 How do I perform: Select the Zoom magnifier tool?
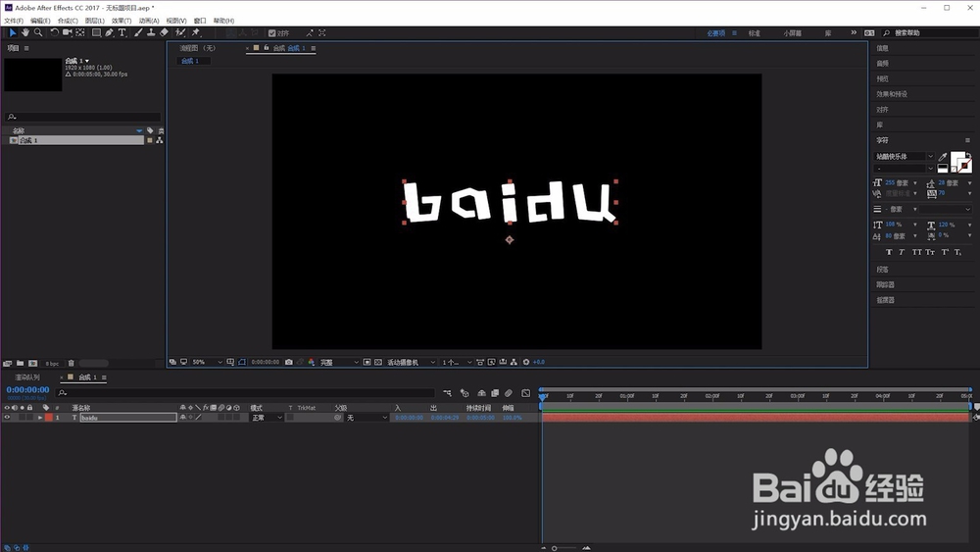[x=38, y=32]
